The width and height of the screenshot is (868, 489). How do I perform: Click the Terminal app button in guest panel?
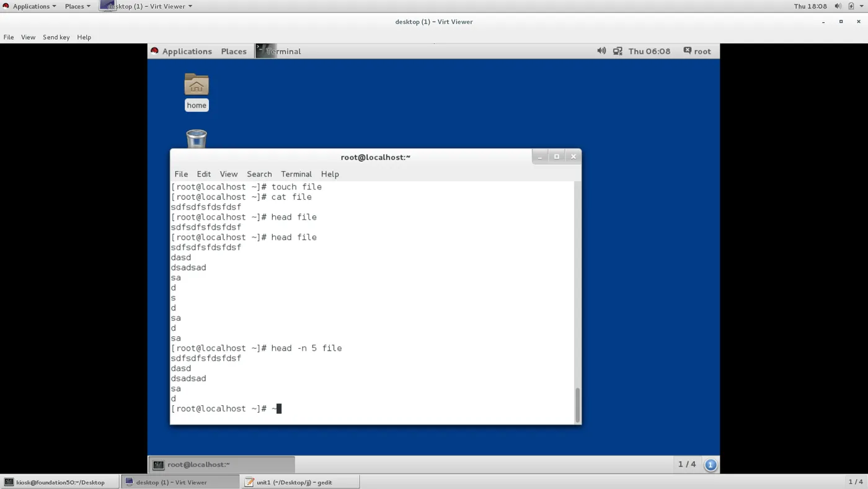point(279,51)
